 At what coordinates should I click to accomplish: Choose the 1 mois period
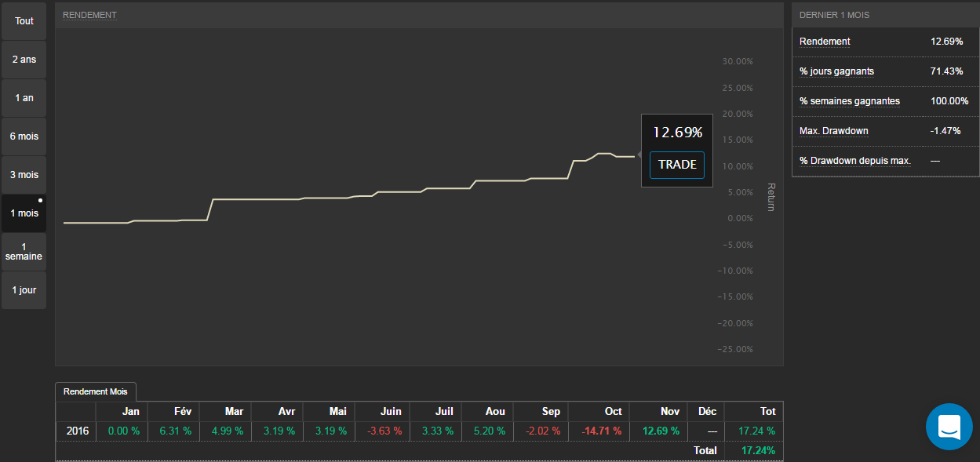pyautogui.click(x=24, y=213)
